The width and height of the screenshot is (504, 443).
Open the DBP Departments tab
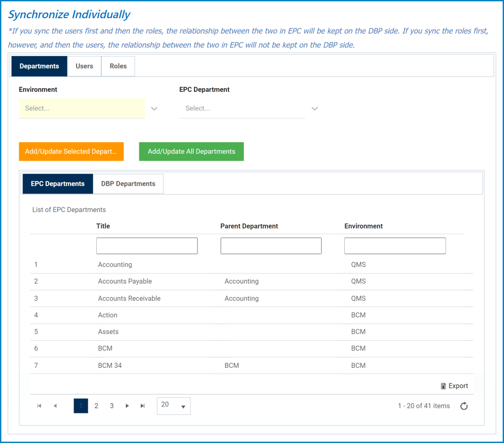tap(128, 184)
